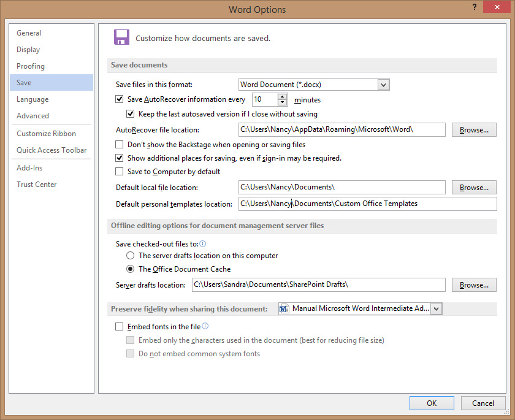The width and height of the screenshot is (515, 420).
Task: Click the info icon beside Save checked-out files
Action: pyautogui.click(x=202, y=243)
